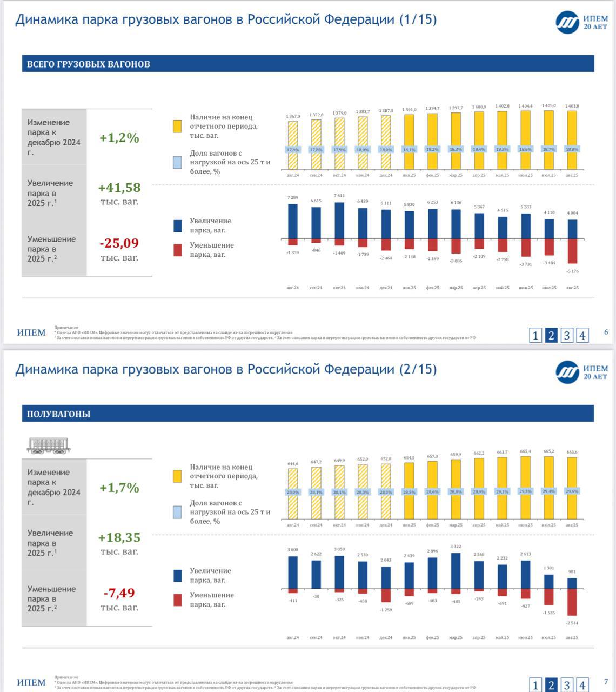
Task: Click the -3 731 decrease bar label
Action: (x=525, y=264)
